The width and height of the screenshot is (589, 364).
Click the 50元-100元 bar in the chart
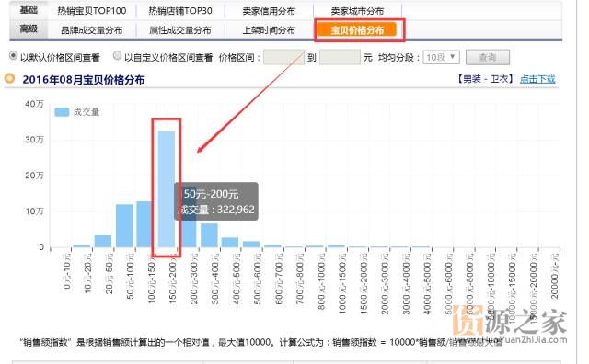(x=124, y=225)
